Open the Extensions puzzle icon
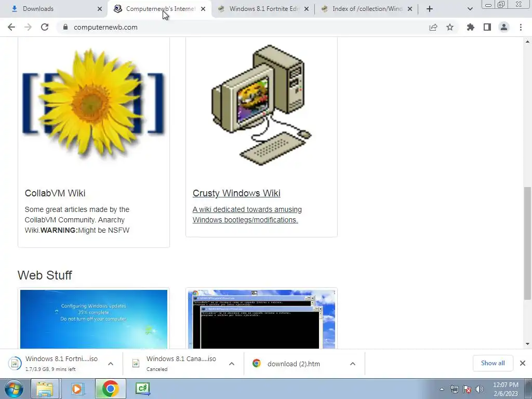The image size is (532, 399). pos(471,27)
